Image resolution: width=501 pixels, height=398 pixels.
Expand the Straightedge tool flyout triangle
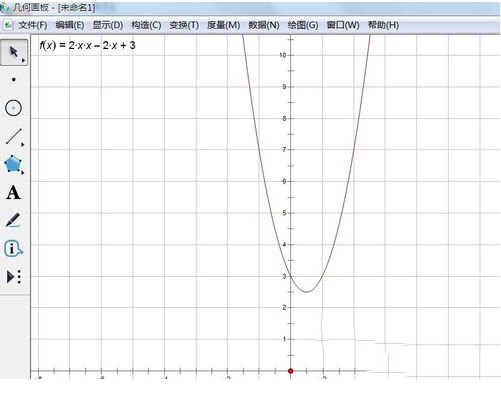point(23,145)
